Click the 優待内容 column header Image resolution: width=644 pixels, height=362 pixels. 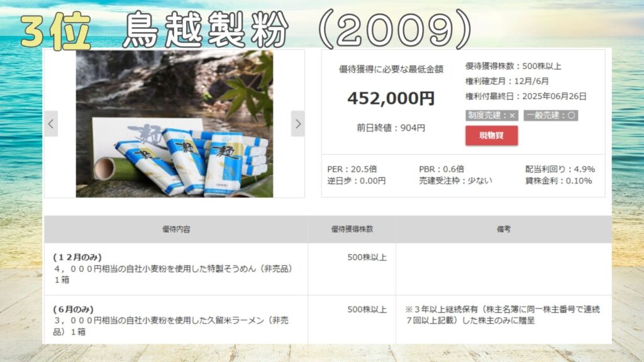point(176,229)
